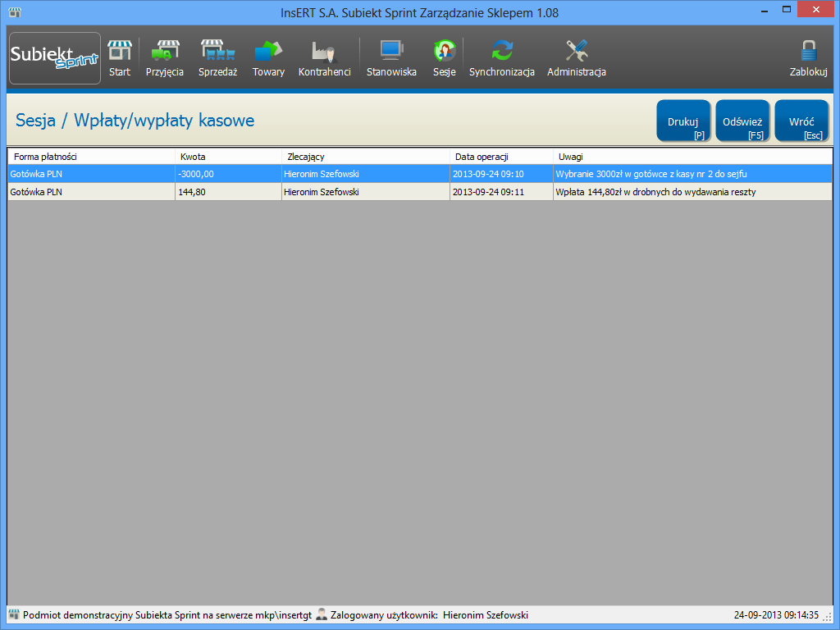This screenshot has width=840, height=630.
Task: Sort by Forma płatności column header
Action: point(92,157)
